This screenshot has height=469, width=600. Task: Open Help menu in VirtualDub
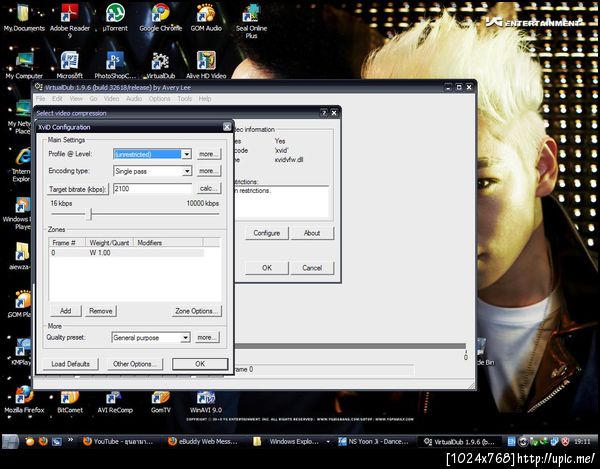(x=205, y=99)
